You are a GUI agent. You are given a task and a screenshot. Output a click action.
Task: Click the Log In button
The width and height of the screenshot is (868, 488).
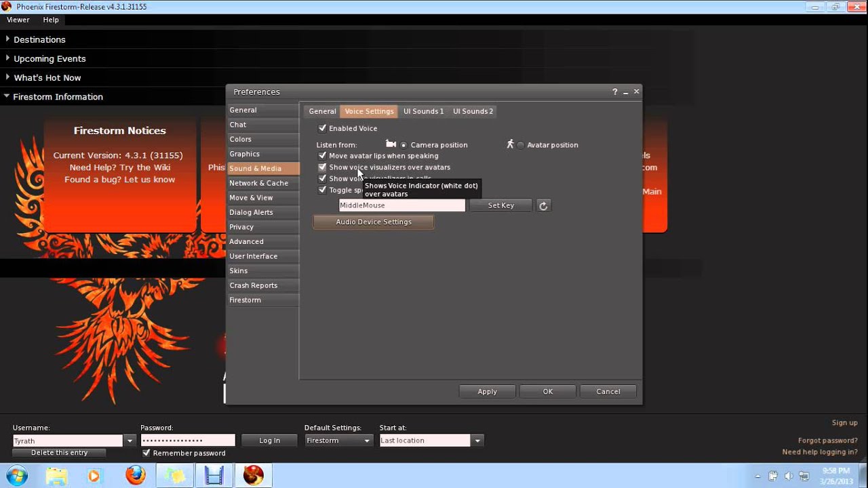(269, 441)
